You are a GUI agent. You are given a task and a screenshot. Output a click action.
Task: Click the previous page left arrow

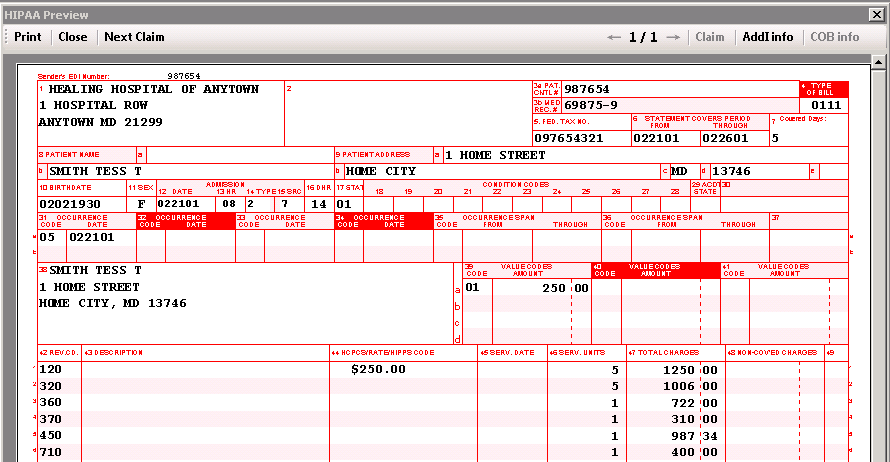point(614,37)
